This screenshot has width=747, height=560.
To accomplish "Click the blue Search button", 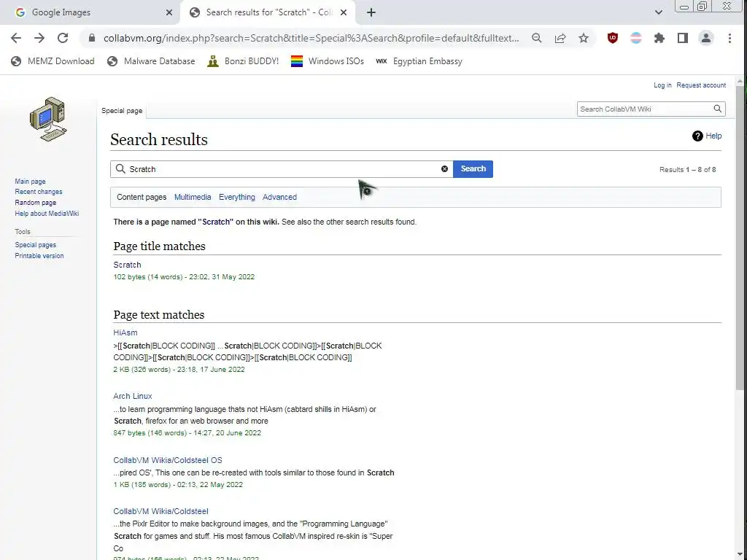I will click(473, 169).
